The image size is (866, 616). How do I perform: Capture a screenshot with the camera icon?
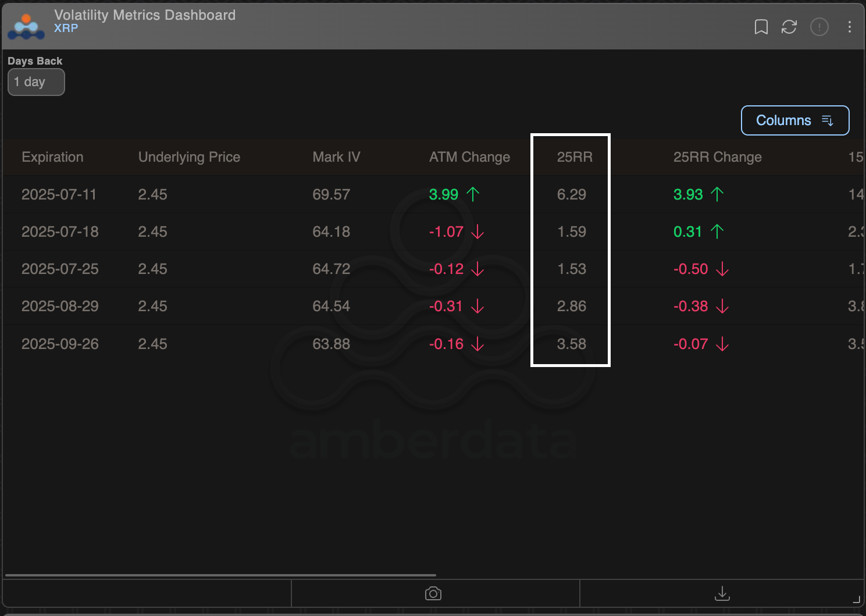click(x=433, y=593)
